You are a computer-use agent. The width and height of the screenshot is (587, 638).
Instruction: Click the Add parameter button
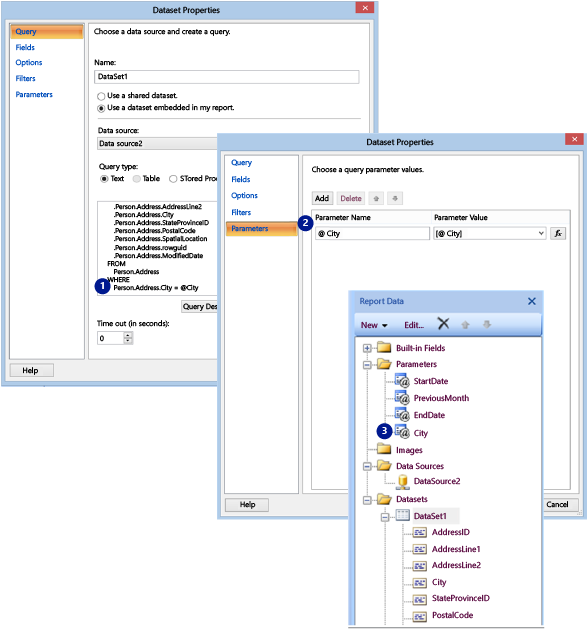click(x=322, y=199)
